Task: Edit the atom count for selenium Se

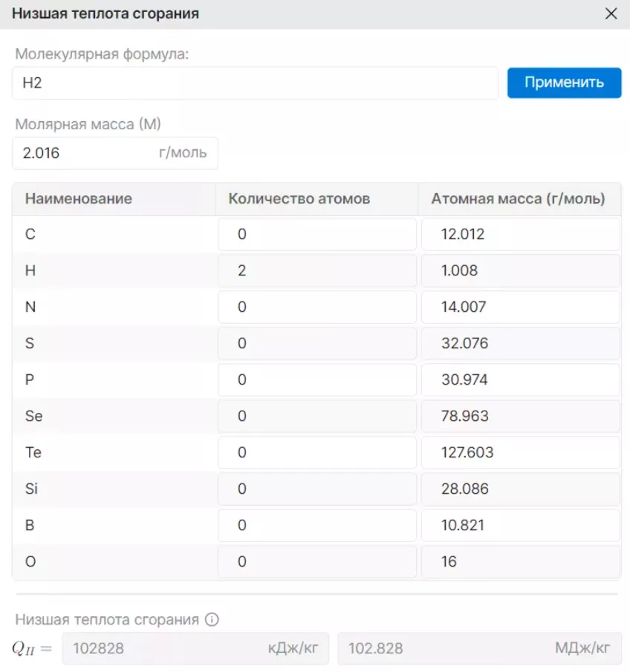Action: click(x=317, y=416)
